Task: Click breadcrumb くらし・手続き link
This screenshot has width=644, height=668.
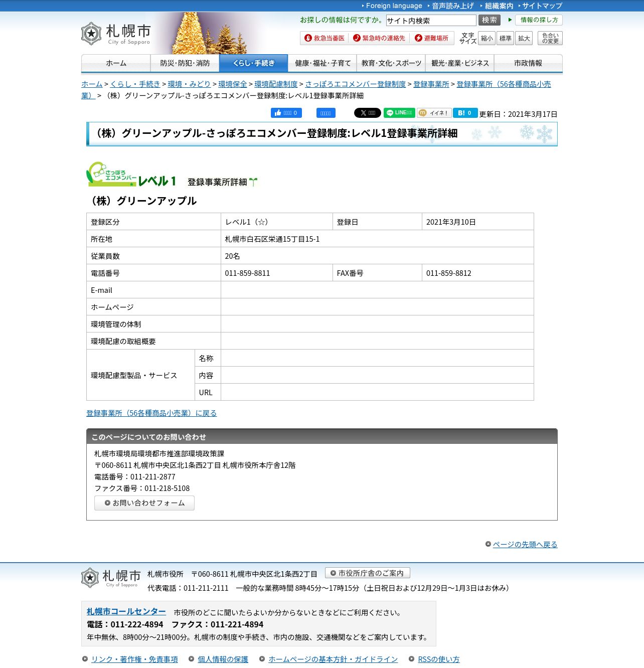Action: [x=135, y=84]
